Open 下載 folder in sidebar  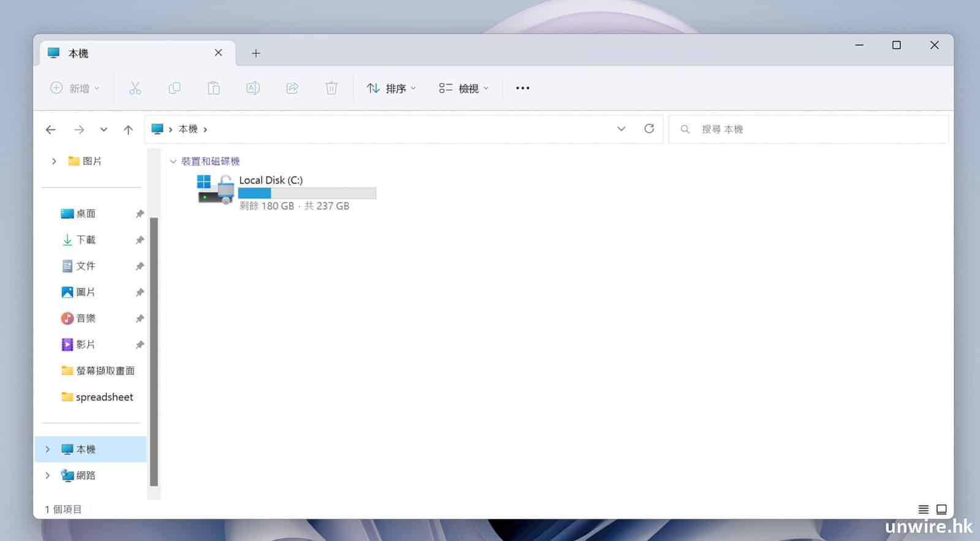pos(86,240)
